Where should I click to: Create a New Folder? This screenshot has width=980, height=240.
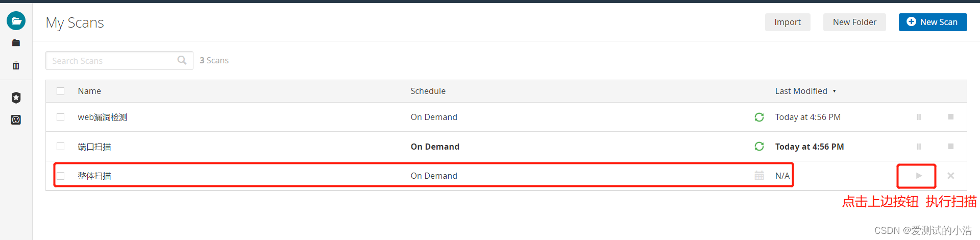point(854,22)
